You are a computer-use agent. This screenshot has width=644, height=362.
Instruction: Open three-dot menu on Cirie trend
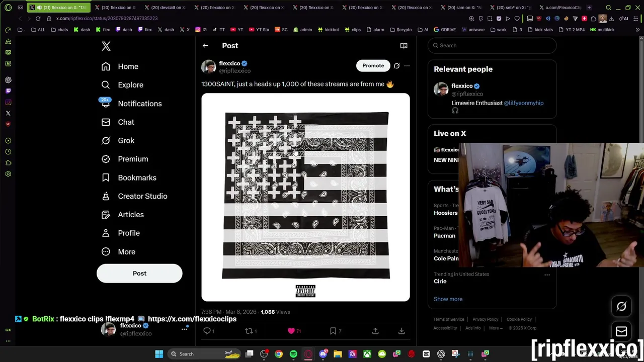point(547,275)
